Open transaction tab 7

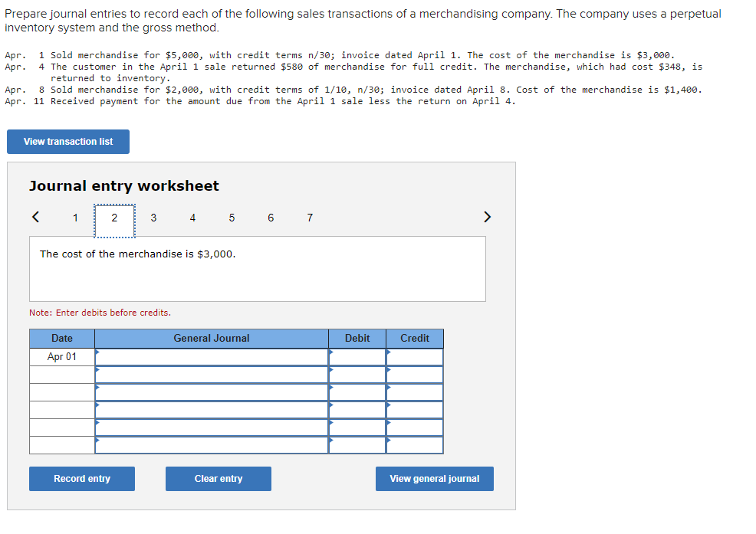pos(310,218)
